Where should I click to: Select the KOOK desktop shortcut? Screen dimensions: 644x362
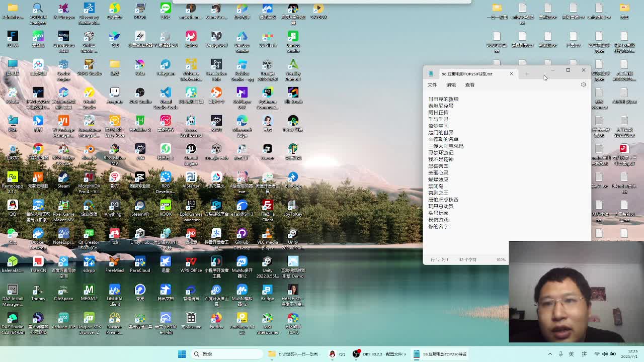pos(166,209)
